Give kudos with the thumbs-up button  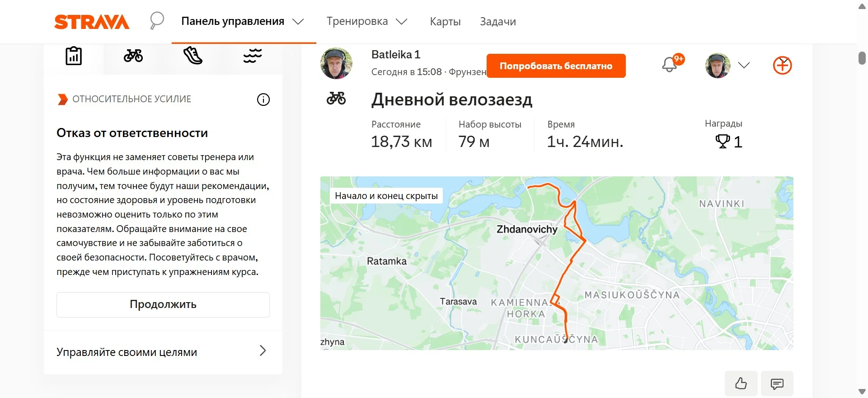click(741, 384)
